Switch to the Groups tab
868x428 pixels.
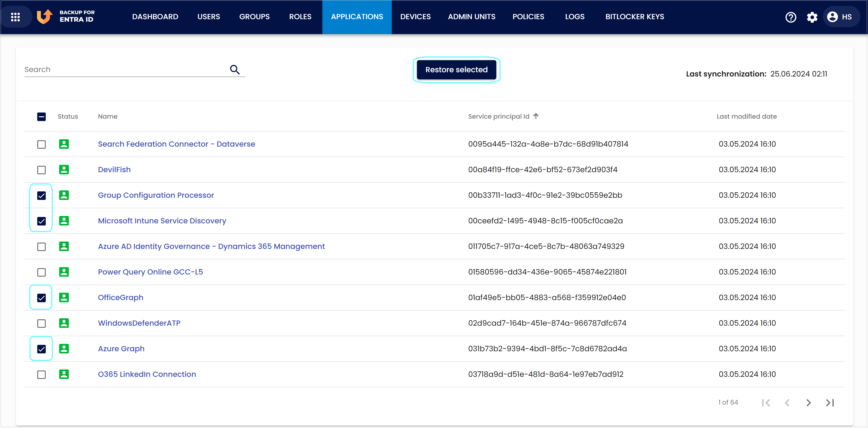pos(254,17)
